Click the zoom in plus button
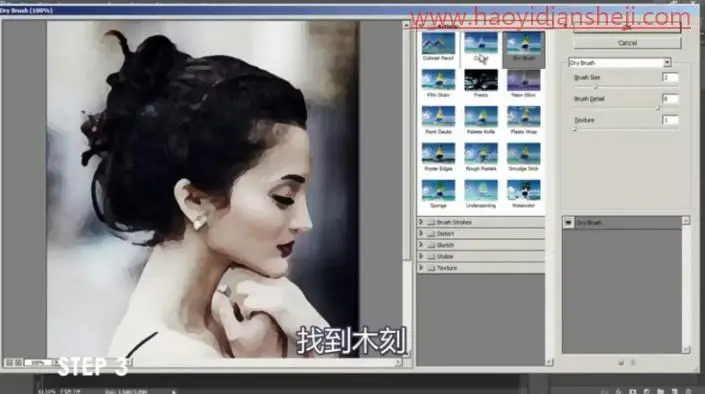The height and width of the screenshot is (394, 705). click(x=18, y=363)
